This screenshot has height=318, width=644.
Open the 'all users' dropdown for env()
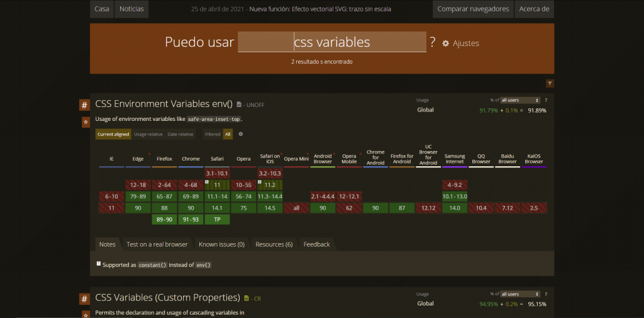pos(519,100)
